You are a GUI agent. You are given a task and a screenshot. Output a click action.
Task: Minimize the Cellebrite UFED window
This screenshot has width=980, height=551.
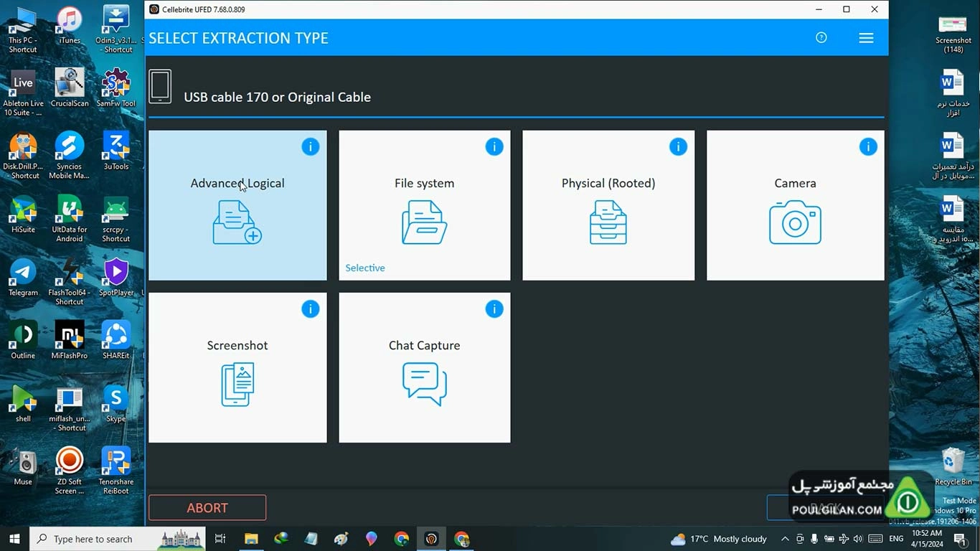tap(819, 9)
